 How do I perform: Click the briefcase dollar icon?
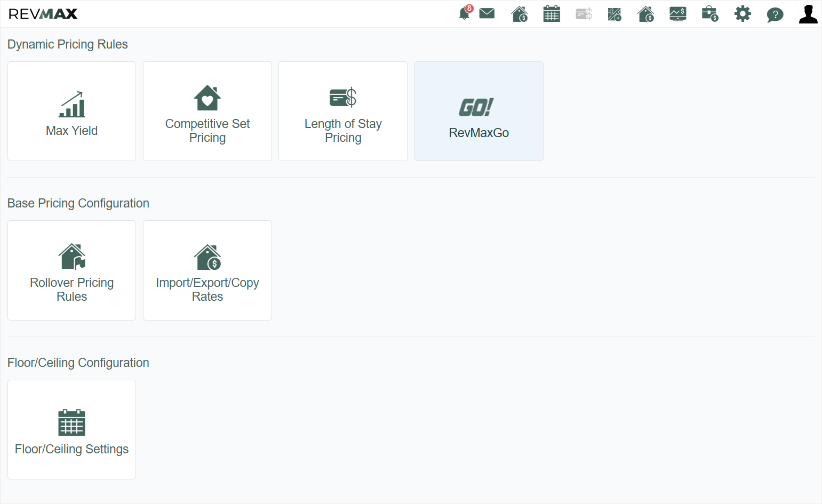pyautogui.click(x=710, y=14)
